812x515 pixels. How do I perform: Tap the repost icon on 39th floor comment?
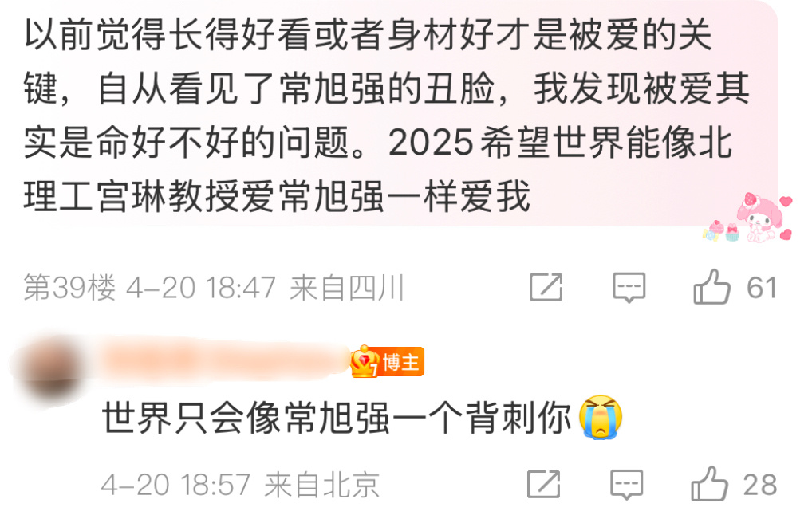coord(546,287)
